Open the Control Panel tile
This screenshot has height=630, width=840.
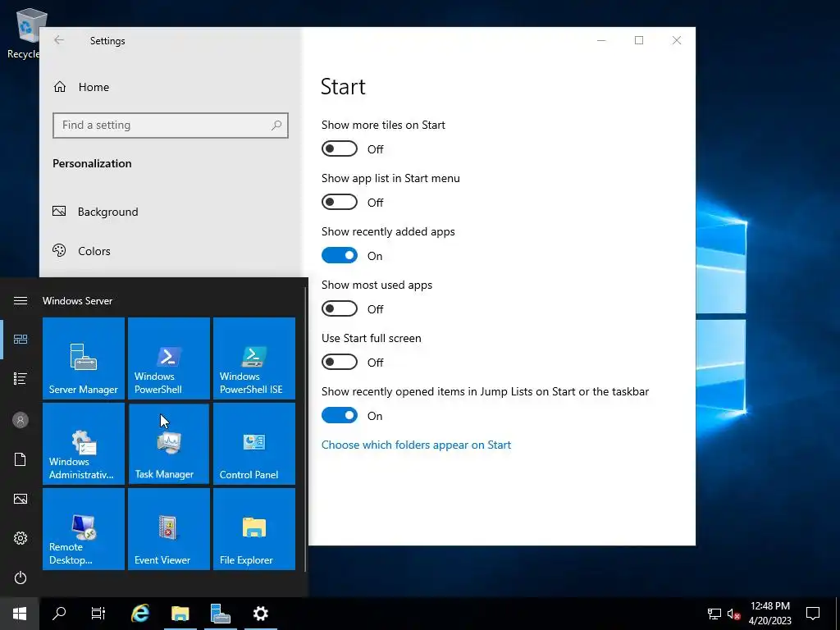(254, 444)
